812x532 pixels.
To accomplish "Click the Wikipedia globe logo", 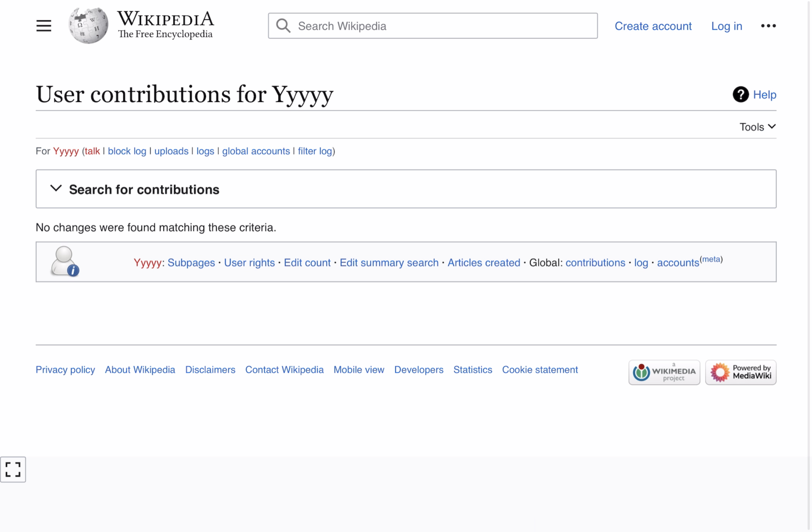I will click(x=89, y=25).
